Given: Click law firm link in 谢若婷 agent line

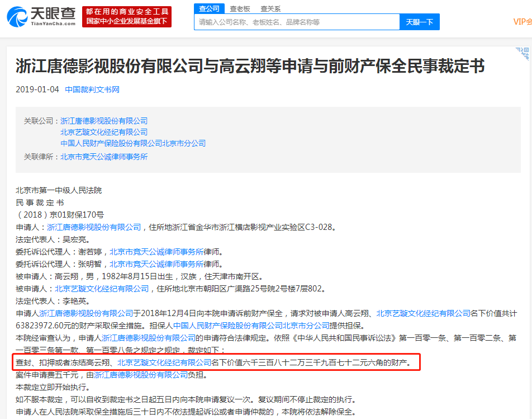Looking at the screenshot, I should coord(156,252).
